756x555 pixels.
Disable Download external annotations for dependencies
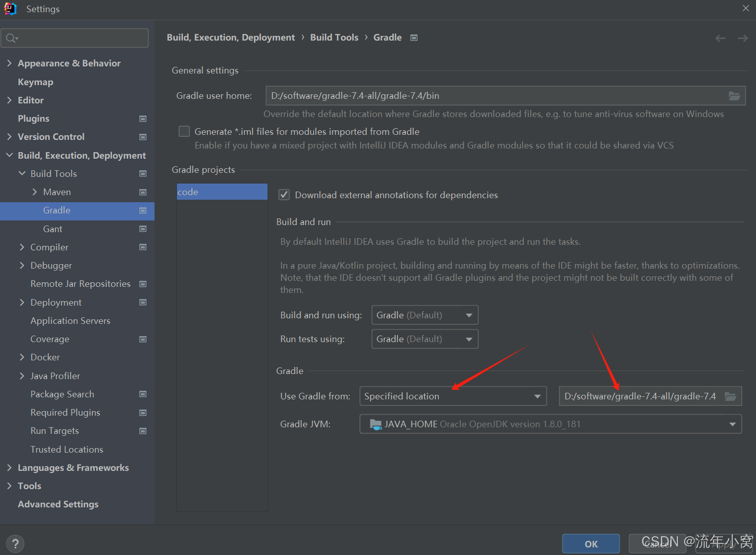click(284, 194)
